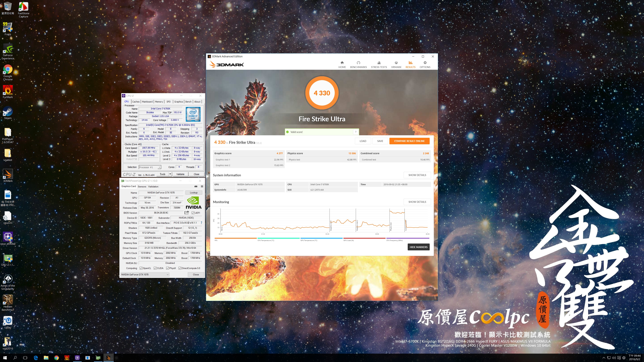Open OPTIONS gear in 3DMark
Viewport: 644px width, 362px height.
click(x=425, y=65)
